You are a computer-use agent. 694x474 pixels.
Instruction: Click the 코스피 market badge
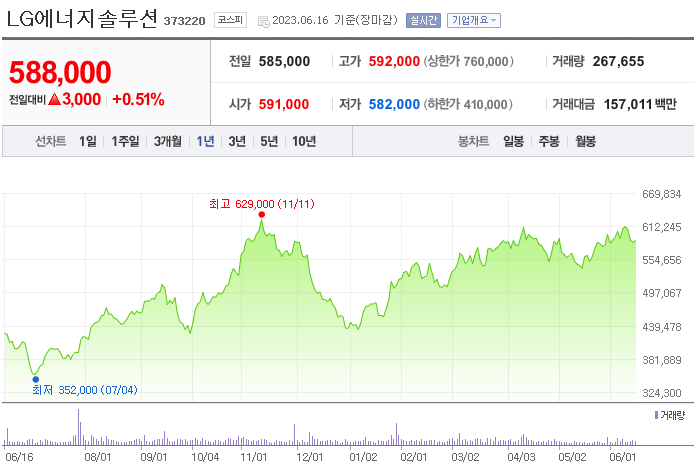[230, 20]
